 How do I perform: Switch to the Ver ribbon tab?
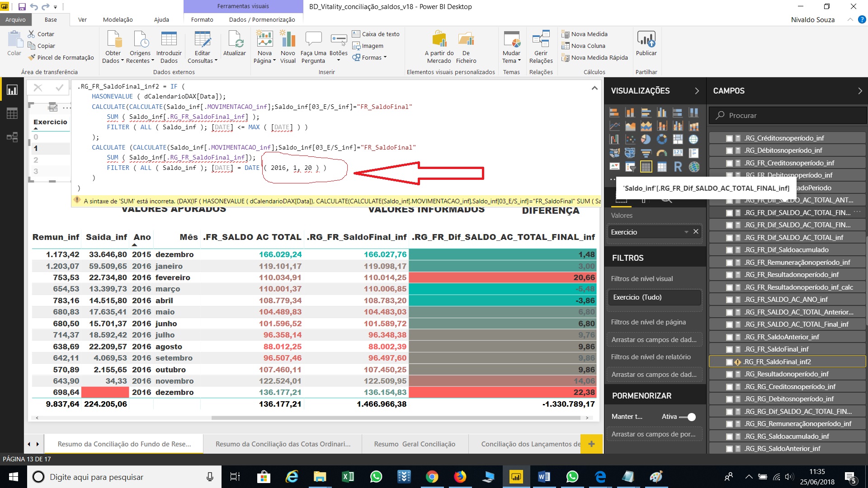82,20
